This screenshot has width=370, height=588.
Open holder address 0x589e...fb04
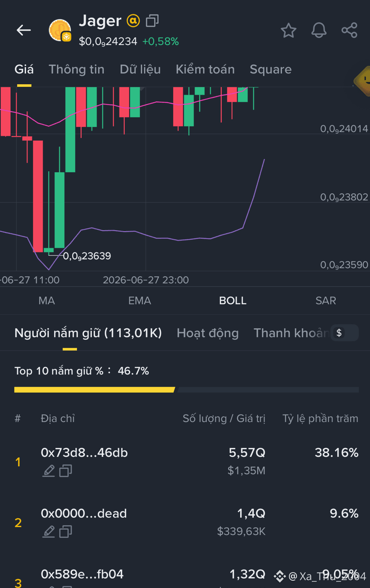82,574
